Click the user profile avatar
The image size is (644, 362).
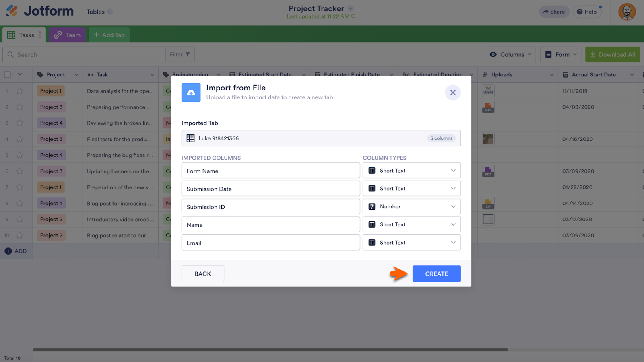[x=627, y=12]
